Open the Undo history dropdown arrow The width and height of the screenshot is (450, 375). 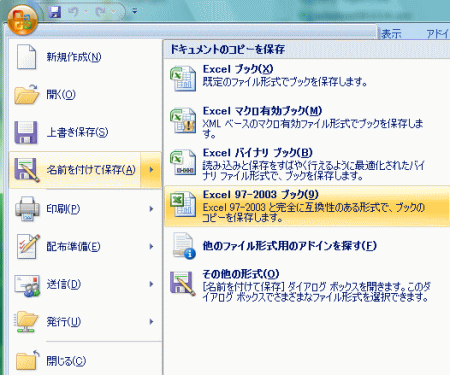[x=86, y=12]
